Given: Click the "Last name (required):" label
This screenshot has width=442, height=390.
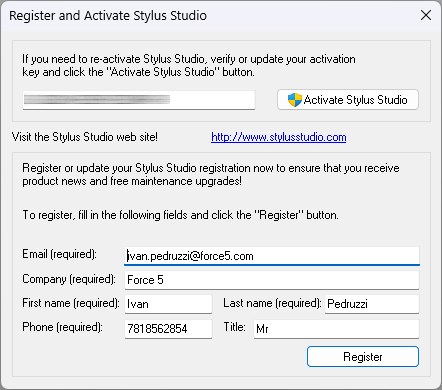Looking at the screenshot, I should (x=272, y=303).
